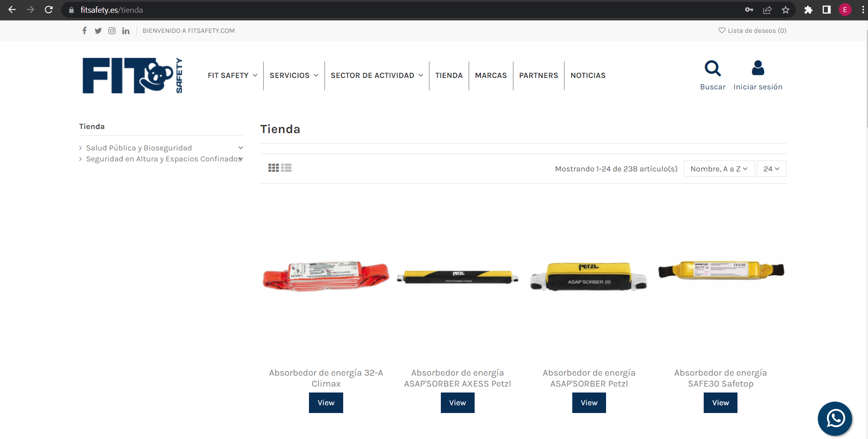Click the FIT Safety koala logo
Screen dimensions: 868x439
132,75
